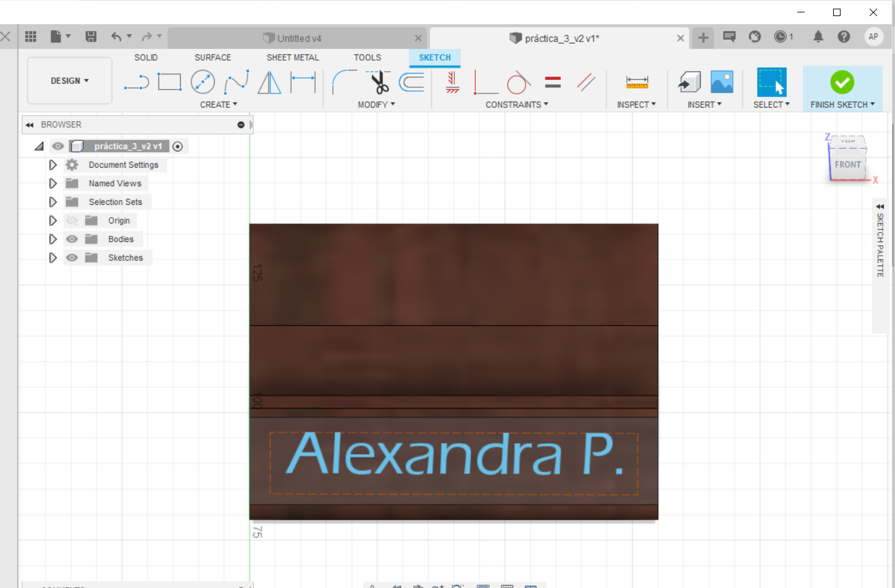The width and height of the screenshot is (895, 588).
Task: Select the Measure tool in Inspect
Action: click(x=637, y=82)
